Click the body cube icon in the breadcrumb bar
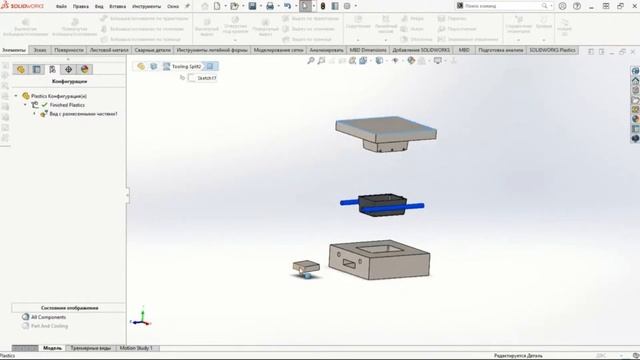The height and width of the screenshot is (360, 640). 153,66
